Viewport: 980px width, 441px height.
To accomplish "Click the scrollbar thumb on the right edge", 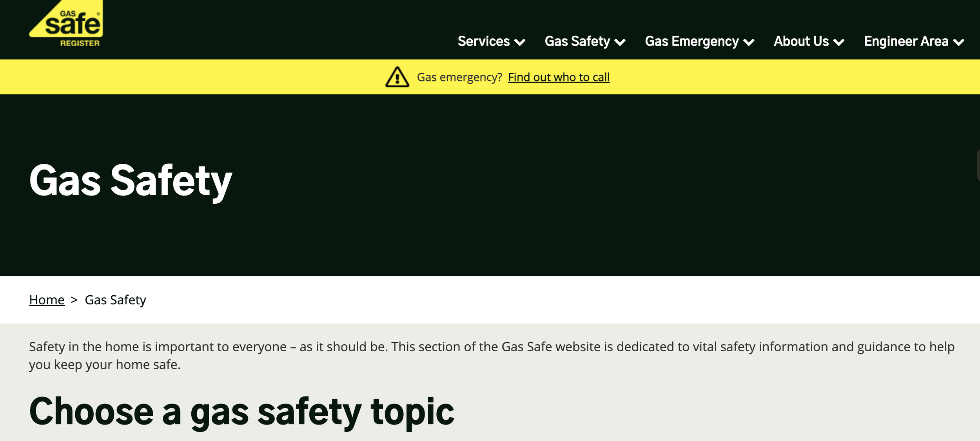I will click(x=978, y=164).
